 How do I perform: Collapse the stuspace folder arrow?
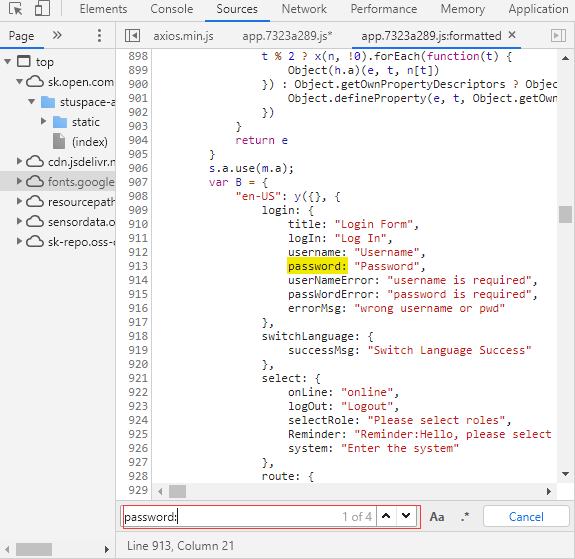click(x=32, y=102)
